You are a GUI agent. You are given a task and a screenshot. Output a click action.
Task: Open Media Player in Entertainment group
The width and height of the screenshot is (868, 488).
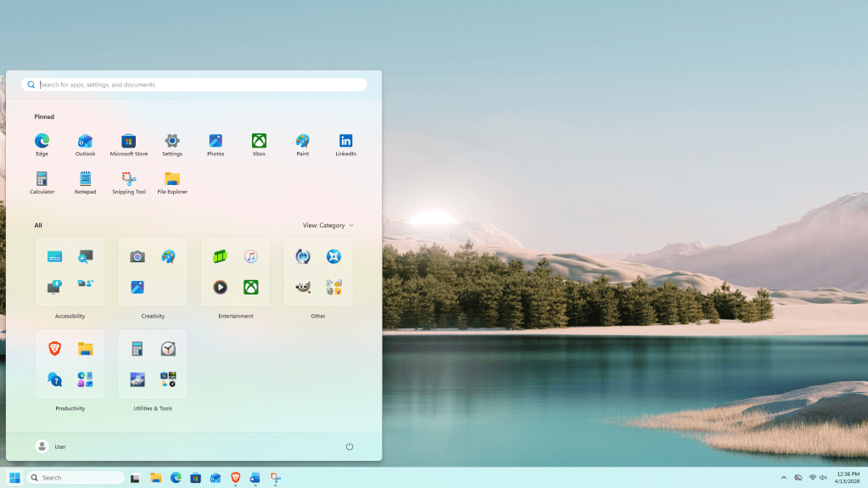tap(221, 287)
